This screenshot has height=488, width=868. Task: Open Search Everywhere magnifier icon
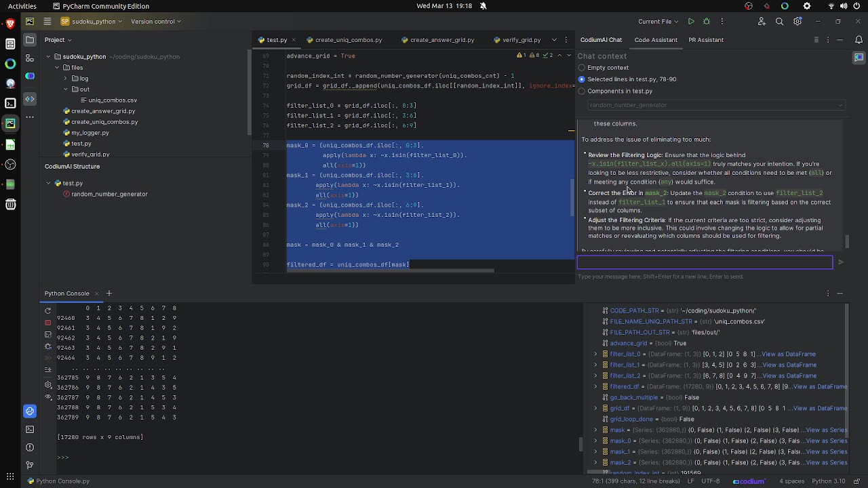click(779, 22)
